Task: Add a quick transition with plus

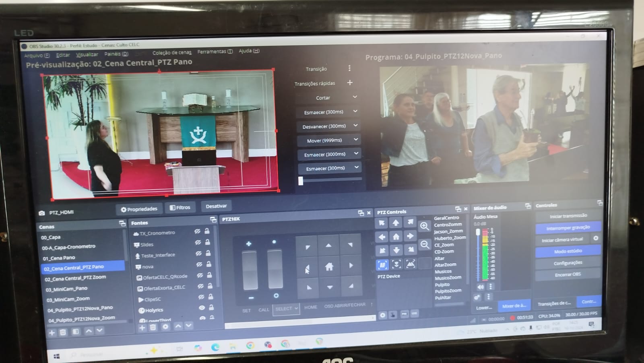Action: click(350, 82)
